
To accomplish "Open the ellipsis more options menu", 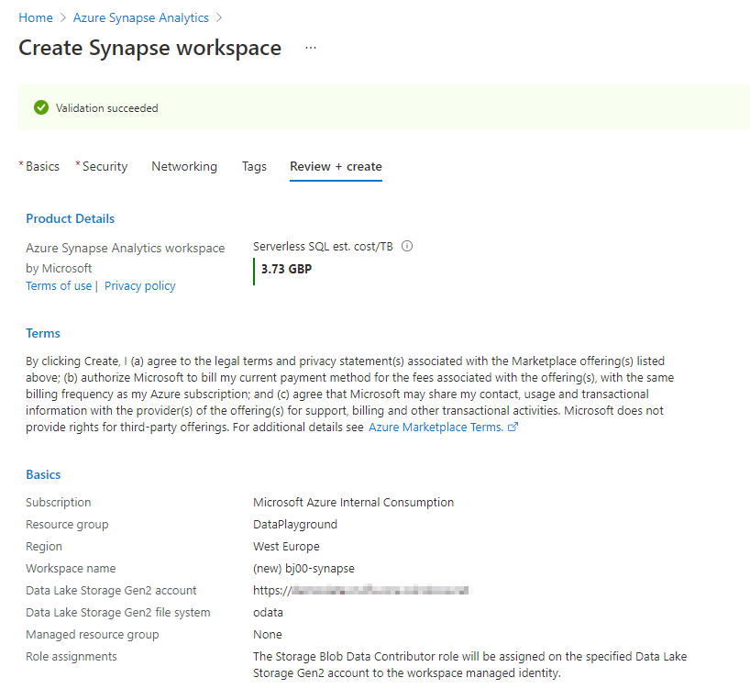I will pyautogui.click(x=311, y=48).
